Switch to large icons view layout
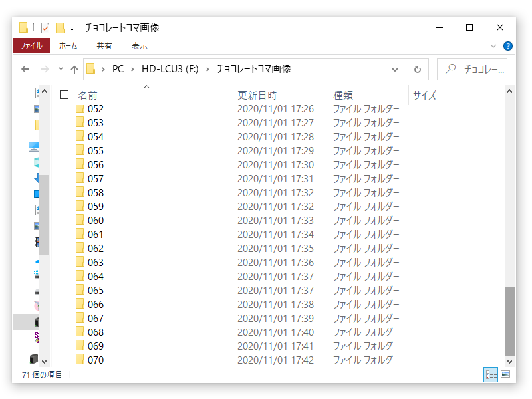The height and width of the screenshot is (399, 532). 505,374
